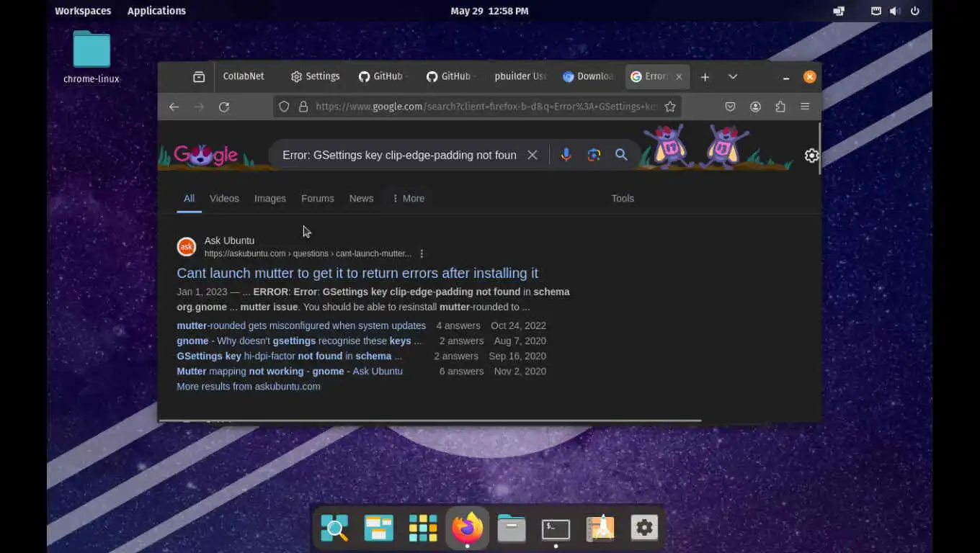The image size is (980, 553).
Task: Go back to the previous page
Action: [x=174, y=107]
